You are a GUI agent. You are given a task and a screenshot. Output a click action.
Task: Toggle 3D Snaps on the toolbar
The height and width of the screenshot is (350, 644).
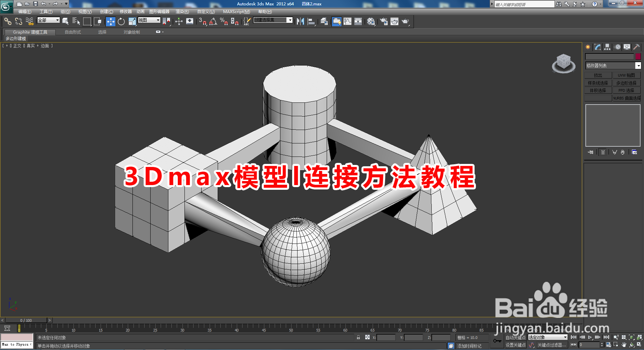point(202,21)
